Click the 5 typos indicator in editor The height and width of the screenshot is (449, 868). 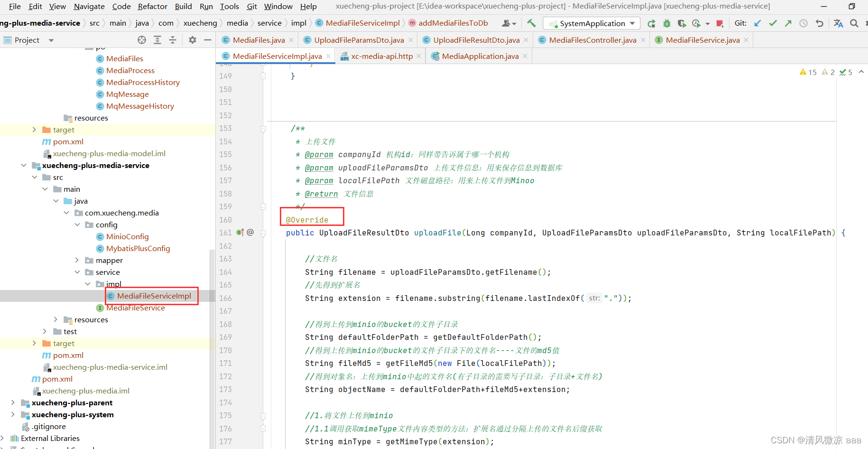point(846,72)
